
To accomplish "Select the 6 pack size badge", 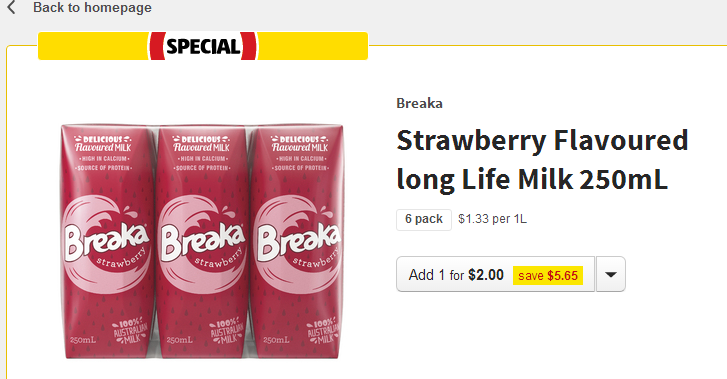I will pos(424,219).
